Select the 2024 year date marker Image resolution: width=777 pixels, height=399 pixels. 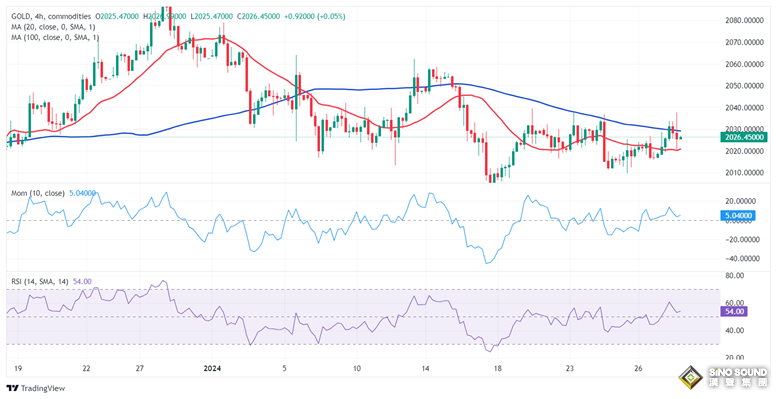(x=212, y=369)
